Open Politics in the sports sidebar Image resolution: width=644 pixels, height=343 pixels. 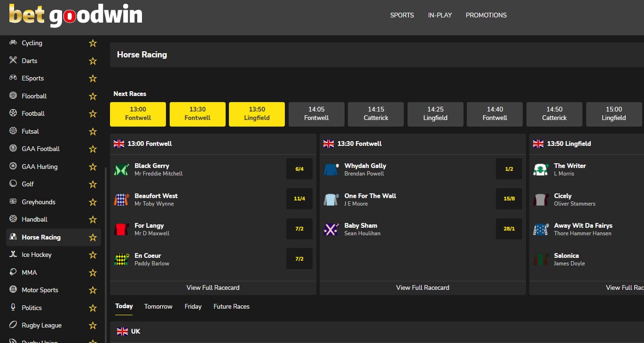pos(31,308)
